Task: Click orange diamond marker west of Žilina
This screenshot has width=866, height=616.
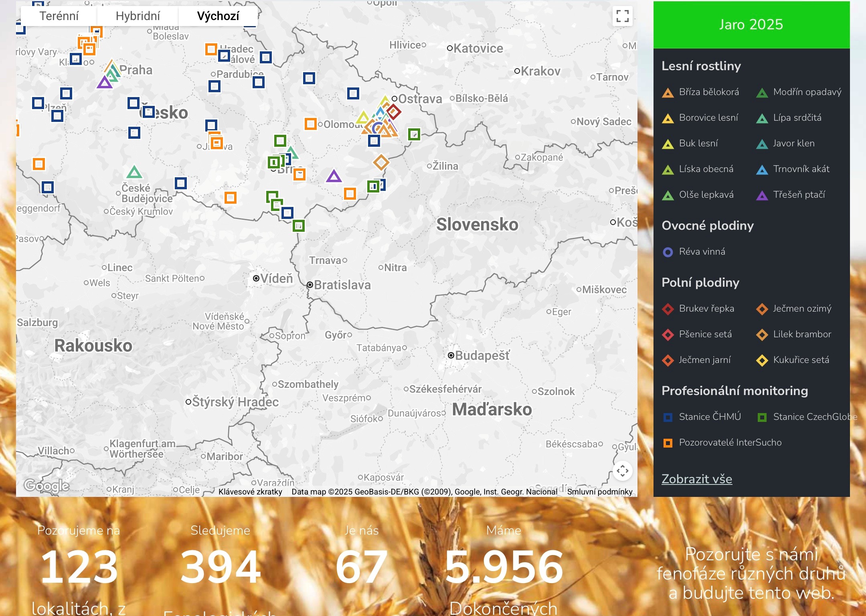Action: pyautogui.click(x=381, y=162)
